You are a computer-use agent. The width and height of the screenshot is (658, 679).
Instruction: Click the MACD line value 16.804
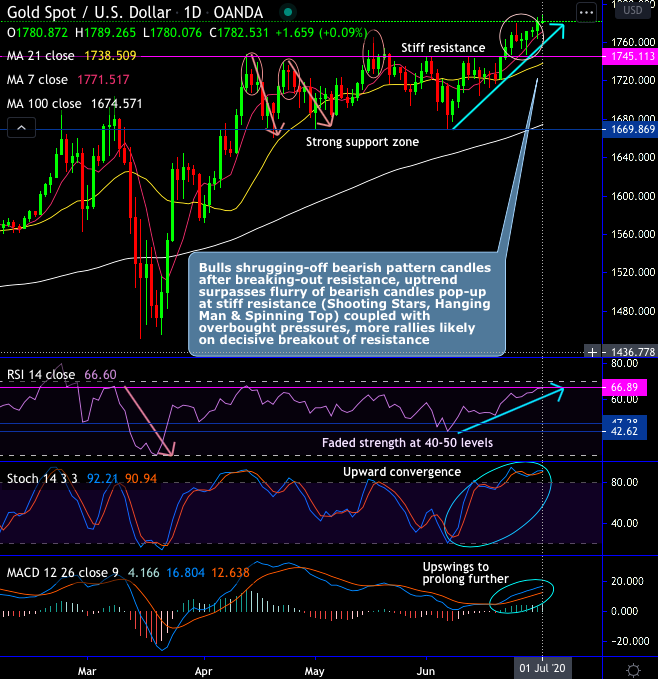coord(185,572)
